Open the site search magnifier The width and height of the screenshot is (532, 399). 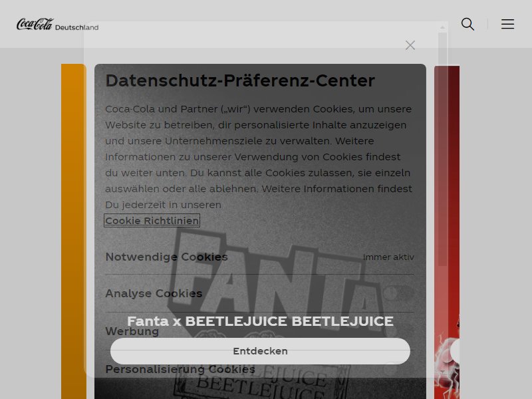[x=467, y=24]
